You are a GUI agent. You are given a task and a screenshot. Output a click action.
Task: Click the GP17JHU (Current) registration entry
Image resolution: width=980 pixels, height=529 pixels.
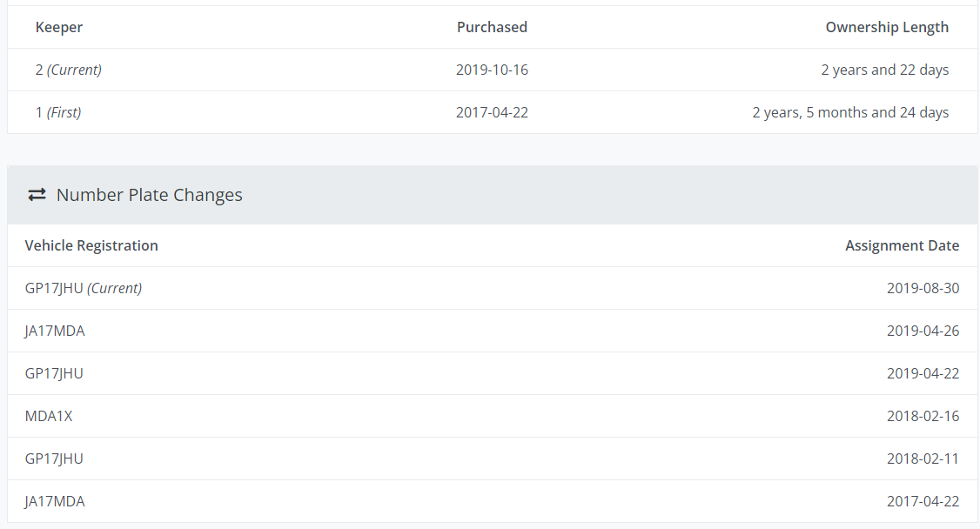(x=84, y=288)
